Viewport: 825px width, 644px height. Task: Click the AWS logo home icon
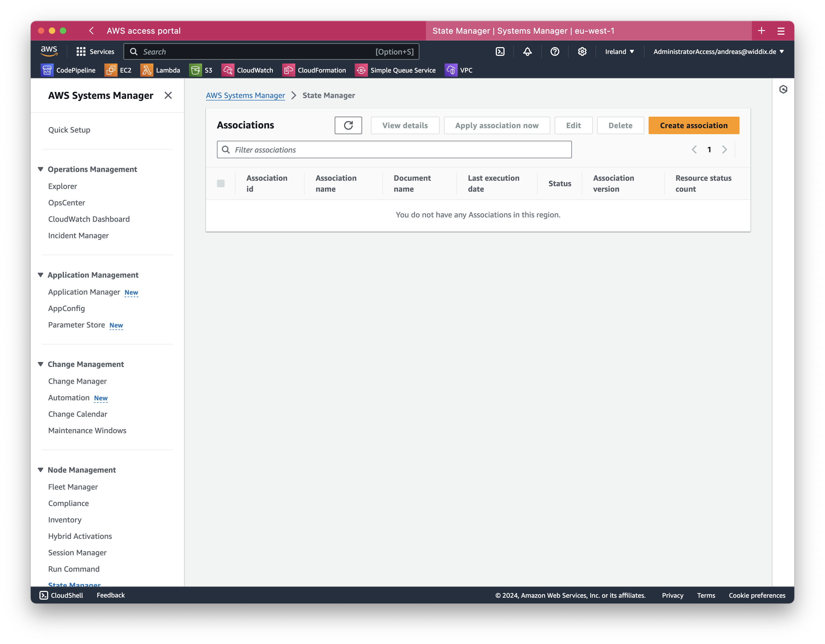click(49, 51)
